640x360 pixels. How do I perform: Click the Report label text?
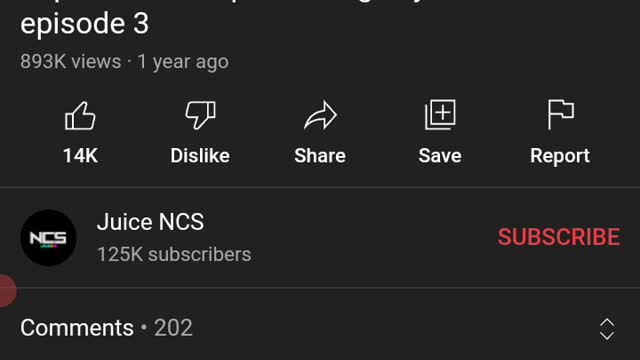(560, 156)
